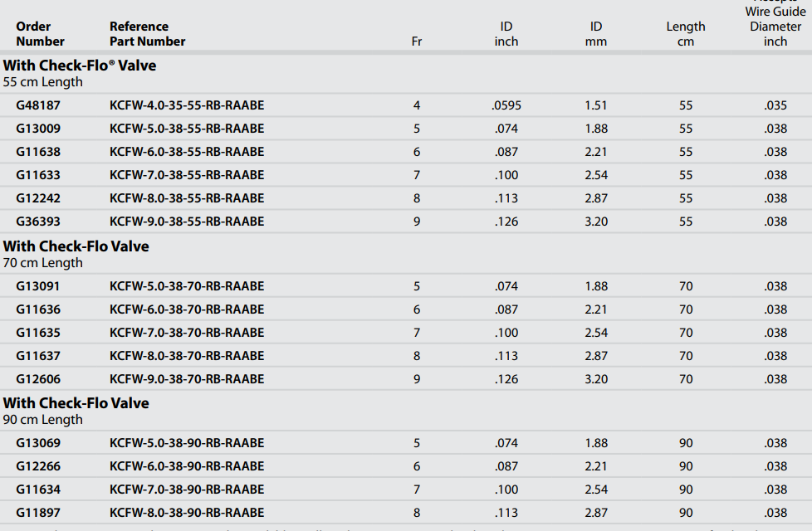Click the .0595 ID inch value

click(506, 105)
